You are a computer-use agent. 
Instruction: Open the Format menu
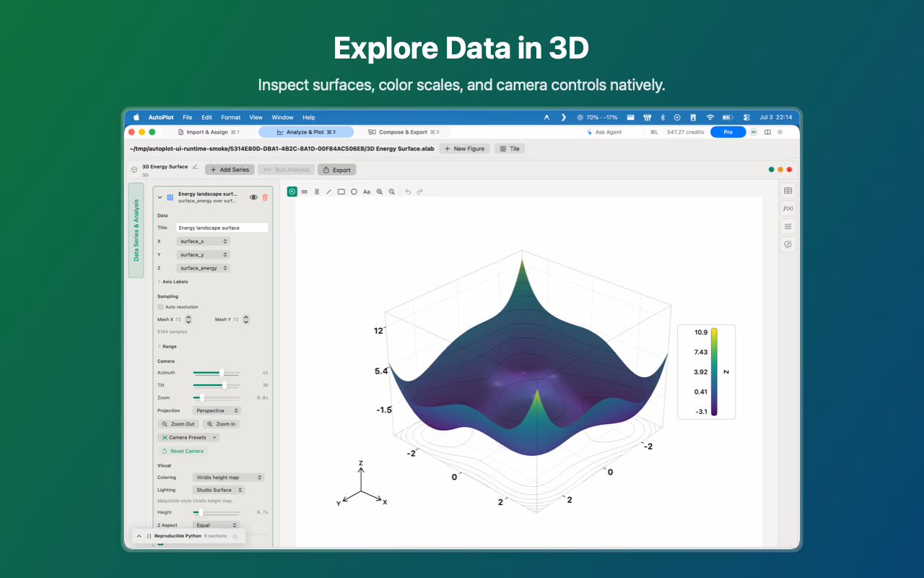pos(231,117)
